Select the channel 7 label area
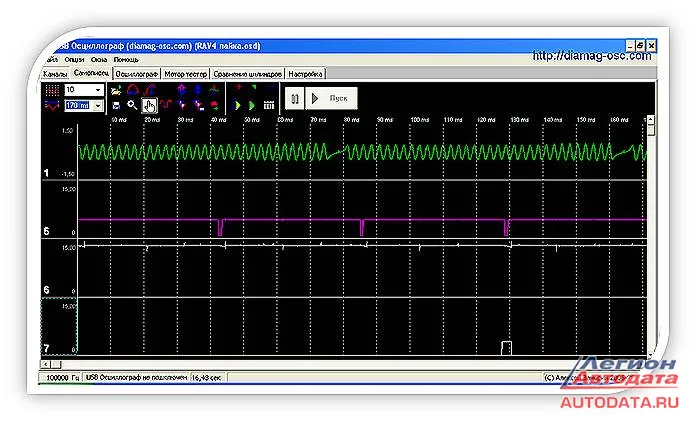Image resolution: width=696 pixels, height=421 pixels. (59, 327)
